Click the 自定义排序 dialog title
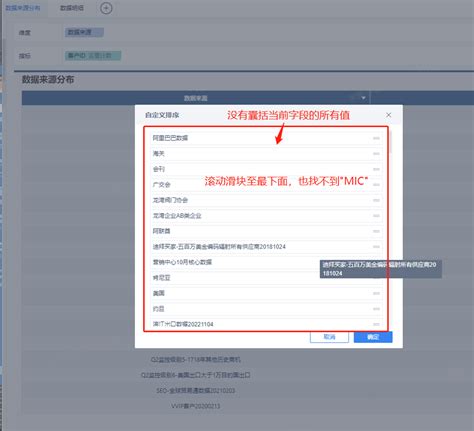474x431 pixels. point(162,115)
